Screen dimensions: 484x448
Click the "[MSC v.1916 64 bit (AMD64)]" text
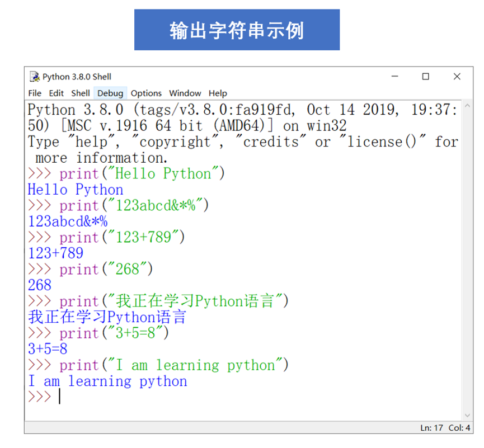pos(167,126)
